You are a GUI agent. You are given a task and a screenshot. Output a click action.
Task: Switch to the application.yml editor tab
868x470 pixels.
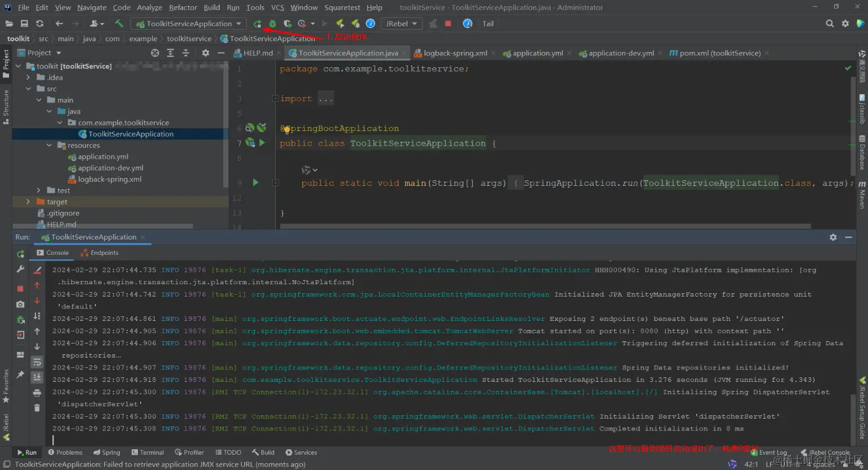point(537,53)
